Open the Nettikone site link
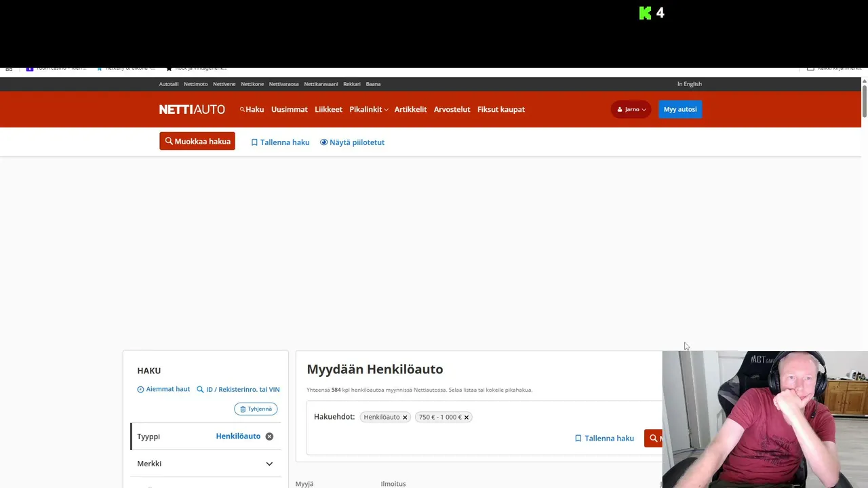Viewport: 868px width, 488px height. click(x=252, y=84)
